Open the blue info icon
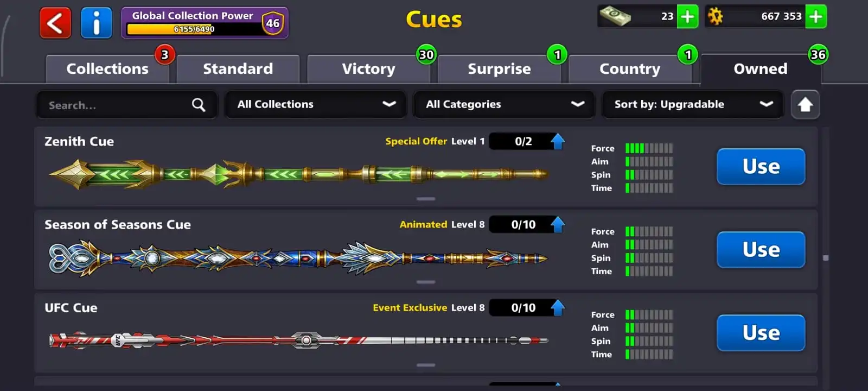Viewport: 868px width, 391px height. (x=97, y=23)
